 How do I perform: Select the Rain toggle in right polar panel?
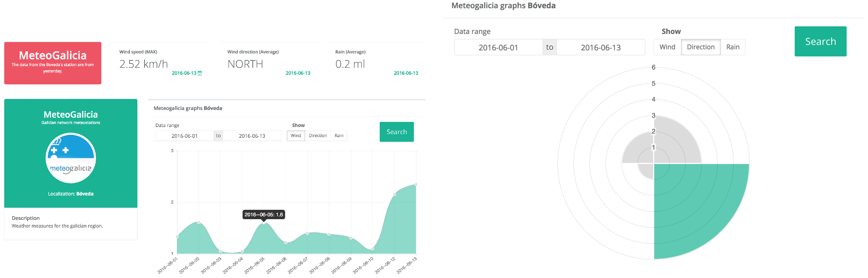click(x=732, y=47)
